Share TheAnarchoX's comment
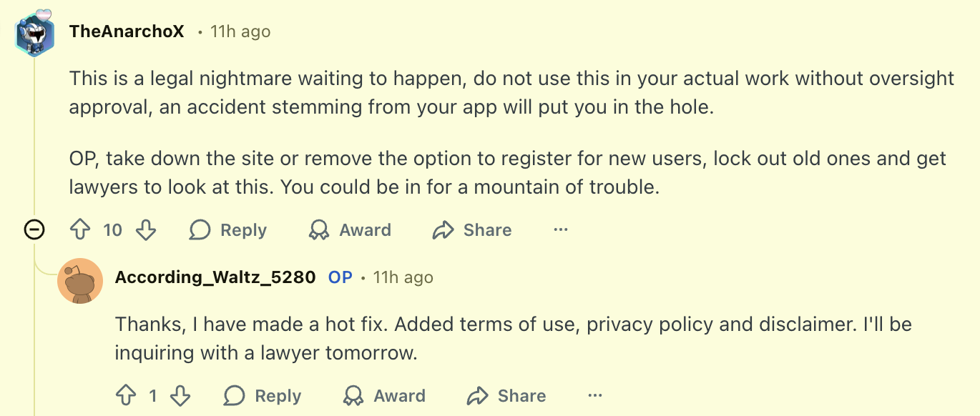The width and height of the screenshot is (980, 416). click(x=473, y=230)
